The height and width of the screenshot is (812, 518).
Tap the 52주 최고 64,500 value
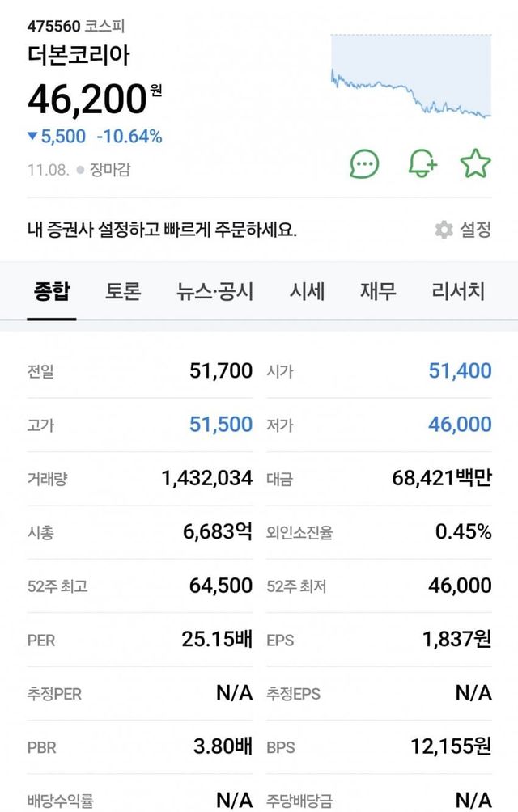point(221,586)
